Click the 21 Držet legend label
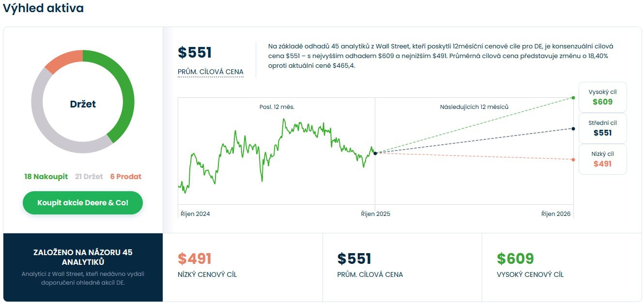 [x=89, y=177]
